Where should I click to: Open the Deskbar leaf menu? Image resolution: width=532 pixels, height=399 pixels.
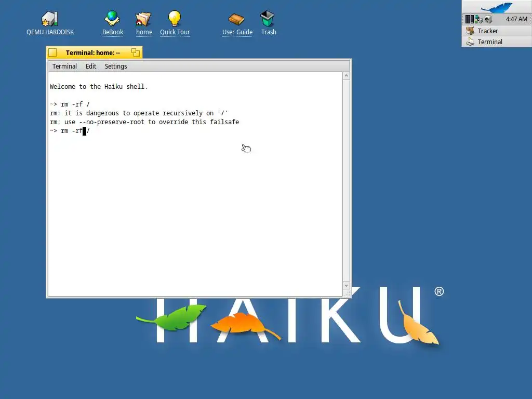tap(497, 7)
